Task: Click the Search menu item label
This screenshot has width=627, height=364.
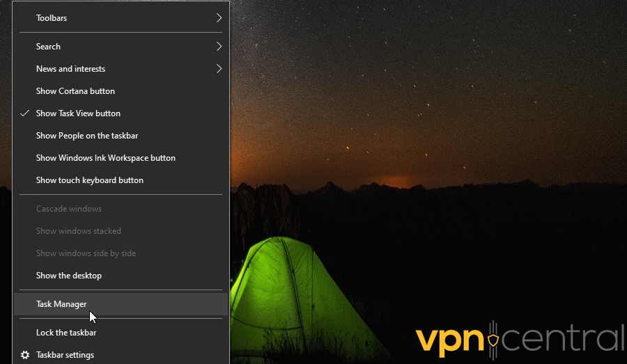Action: (x=48, y=47)
